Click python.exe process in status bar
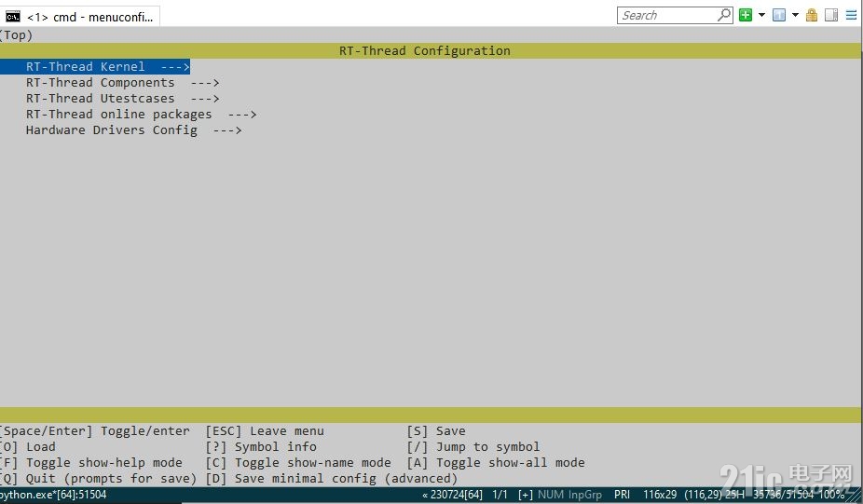863x504 pixels. (x=53, y=495)
